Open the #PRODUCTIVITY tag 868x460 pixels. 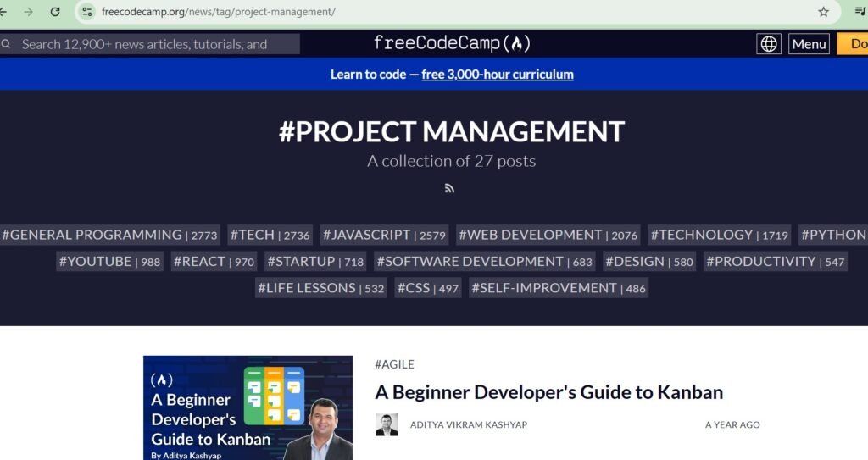775,261
